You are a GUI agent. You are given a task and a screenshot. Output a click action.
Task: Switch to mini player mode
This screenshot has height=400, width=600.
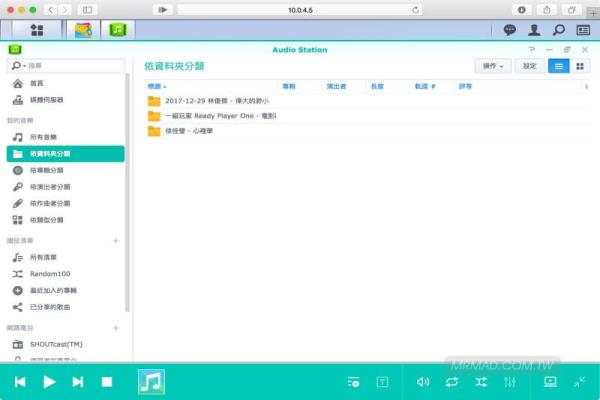coord(580,382)
